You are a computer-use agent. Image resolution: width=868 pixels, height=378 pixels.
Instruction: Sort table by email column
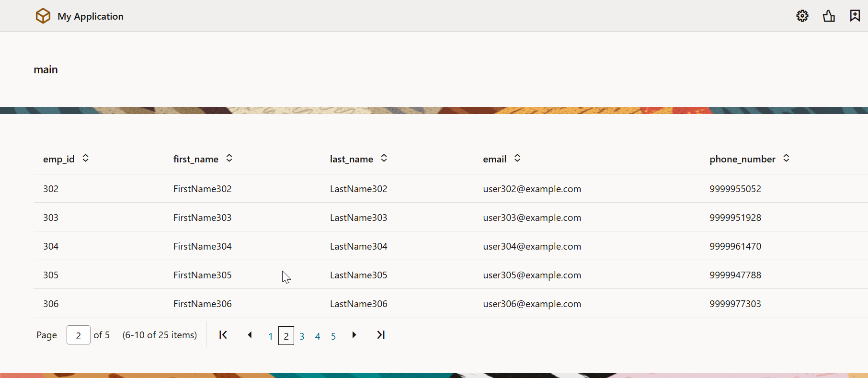click(517, 158)
